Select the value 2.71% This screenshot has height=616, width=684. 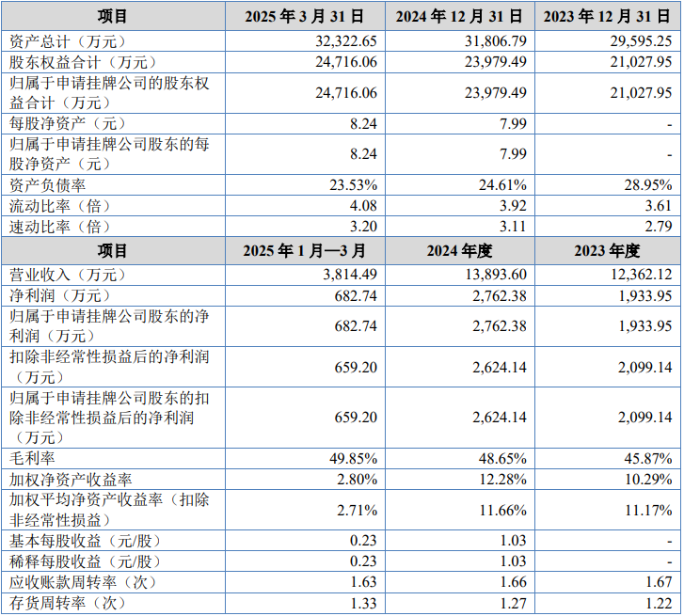pos(357,510)
